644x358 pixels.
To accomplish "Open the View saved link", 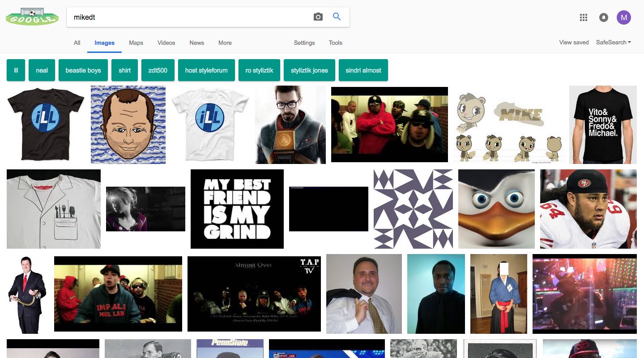I will point(574,43).
